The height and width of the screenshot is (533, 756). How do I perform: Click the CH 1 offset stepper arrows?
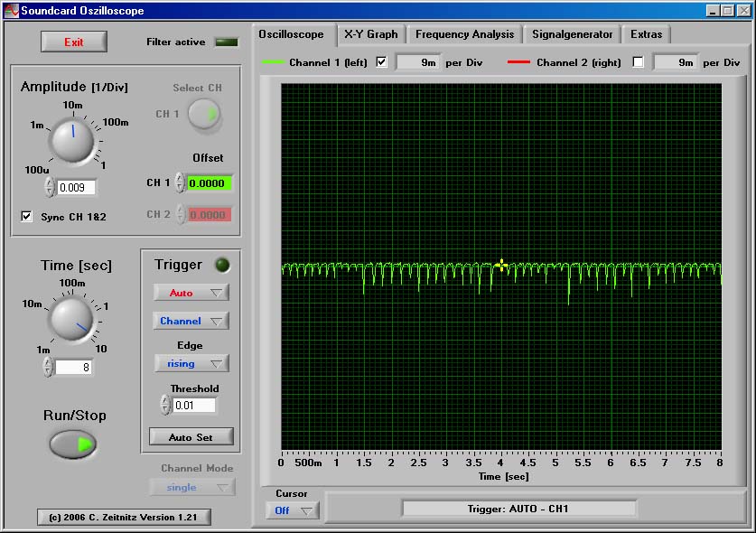coord(180,182)
